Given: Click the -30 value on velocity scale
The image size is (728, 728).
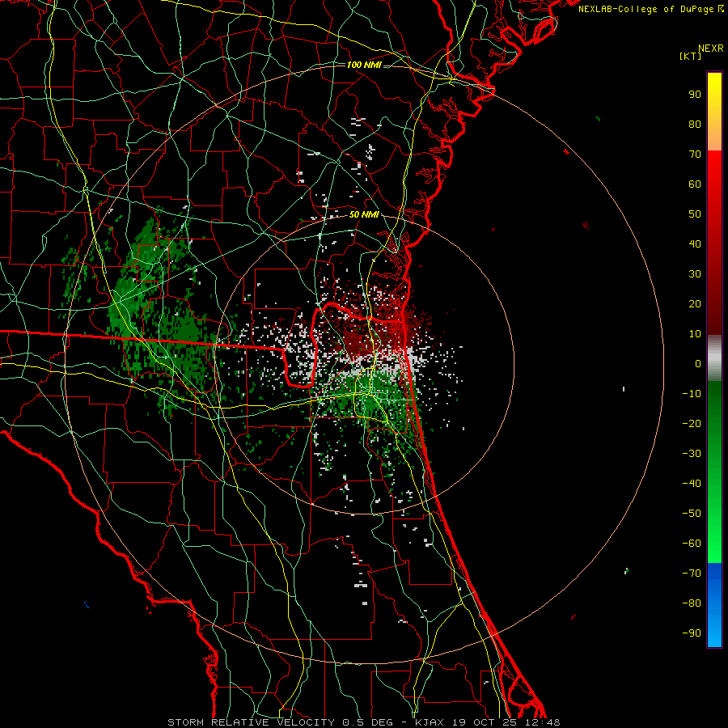Looking at the screenshot, I should pos(692,454).
